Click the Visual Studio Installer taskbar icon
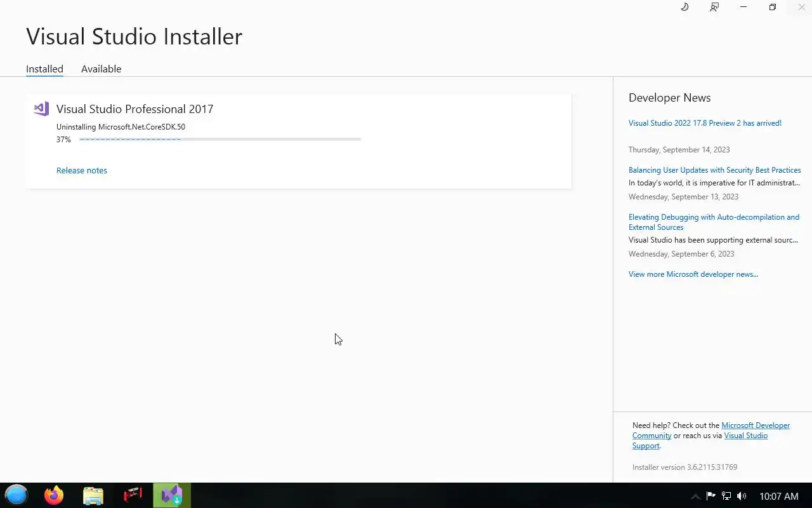Viewport: 812px width, 508px height. pyautogui.click(x=171, y=495)
